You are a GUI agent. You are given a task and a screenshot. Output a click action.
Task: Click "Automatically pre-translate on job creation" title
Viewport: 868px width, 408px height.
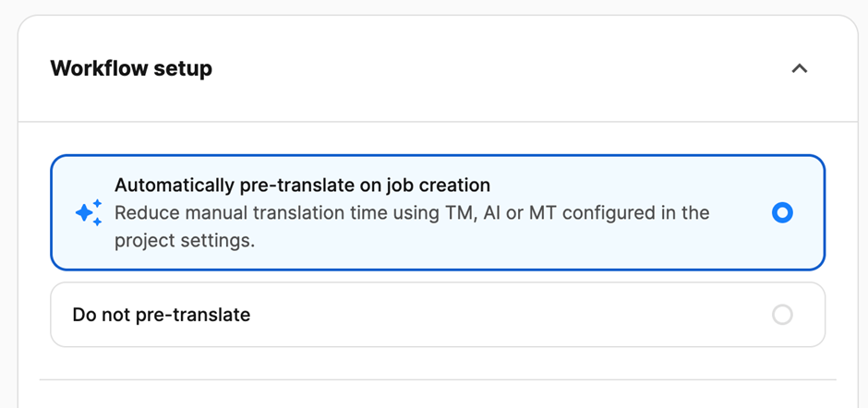click(302, 186)
